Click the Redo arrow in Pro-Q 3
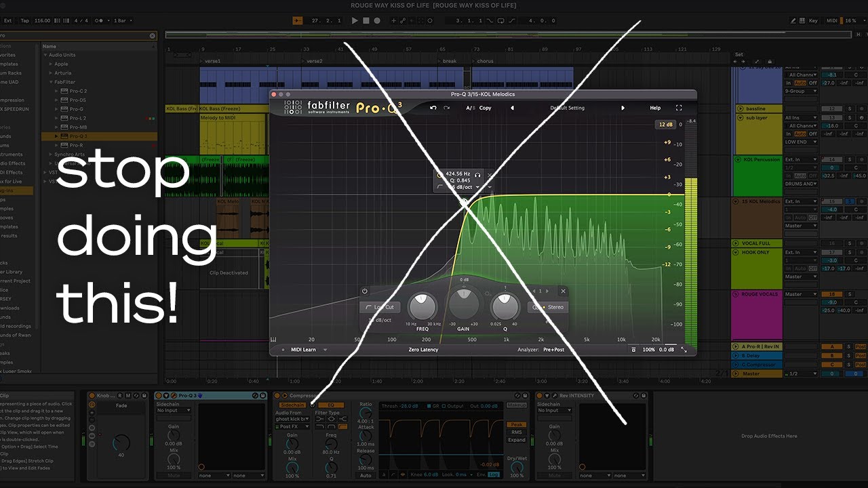Viewport: 868px width, 488px height. click(446, 108)
